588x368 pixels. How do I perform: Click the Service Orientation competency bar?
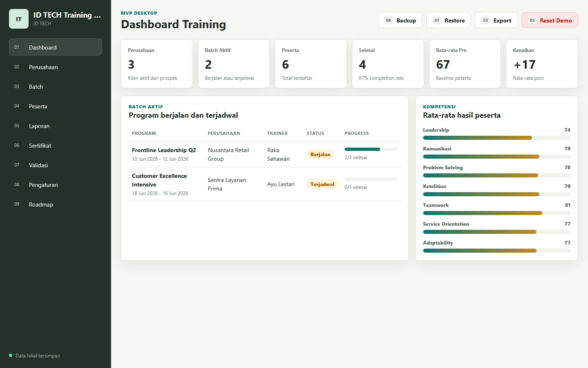coord(497,232)
